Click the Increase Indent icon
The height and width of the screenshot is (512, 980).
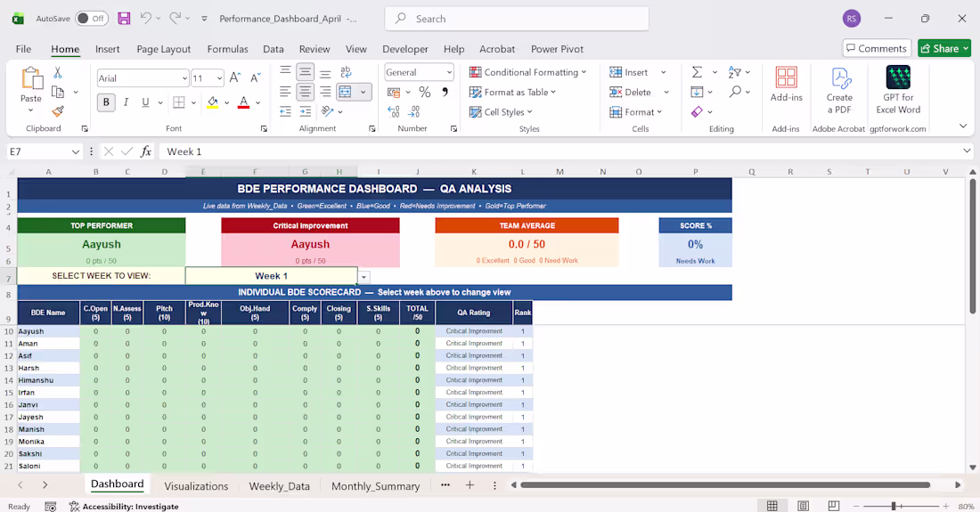306,112
